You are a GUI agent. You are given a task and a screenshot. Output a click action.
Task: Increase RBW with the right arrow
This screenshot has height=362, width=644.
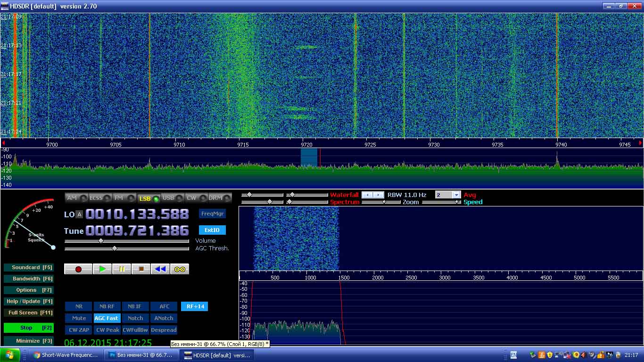378,195
